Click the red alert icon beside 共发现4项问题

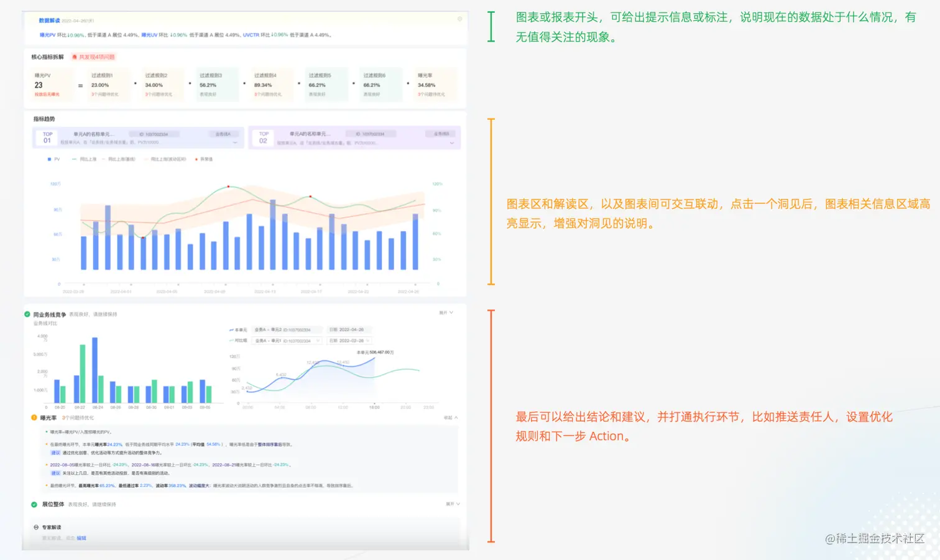[75, 57]
